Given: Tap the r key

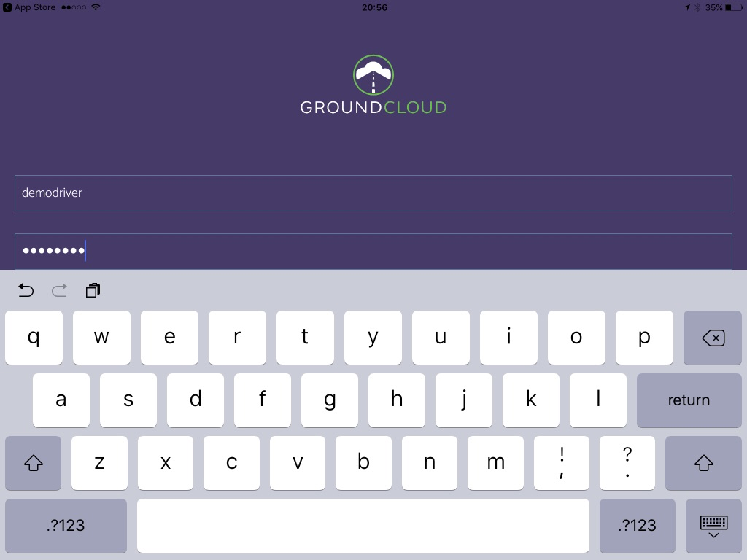Looking at the screenshot, I should 237,338.
